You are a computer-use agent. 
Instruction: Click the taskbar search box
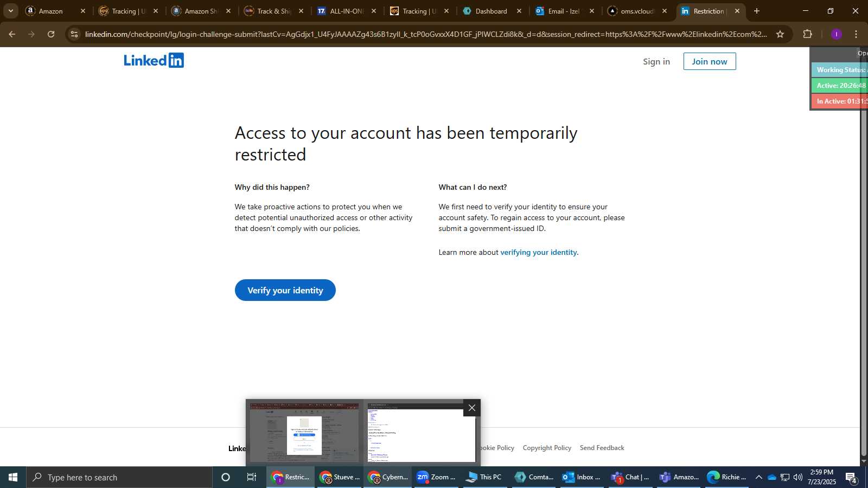pyautogui.click(x=119, y=477)
